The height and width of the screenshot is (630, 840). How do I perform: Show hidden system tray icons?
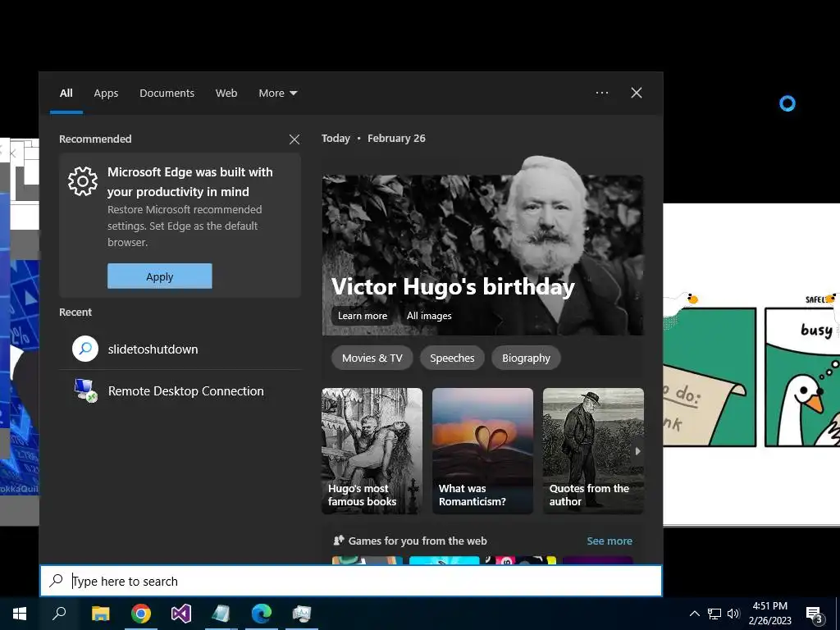[x=694, y=614]
